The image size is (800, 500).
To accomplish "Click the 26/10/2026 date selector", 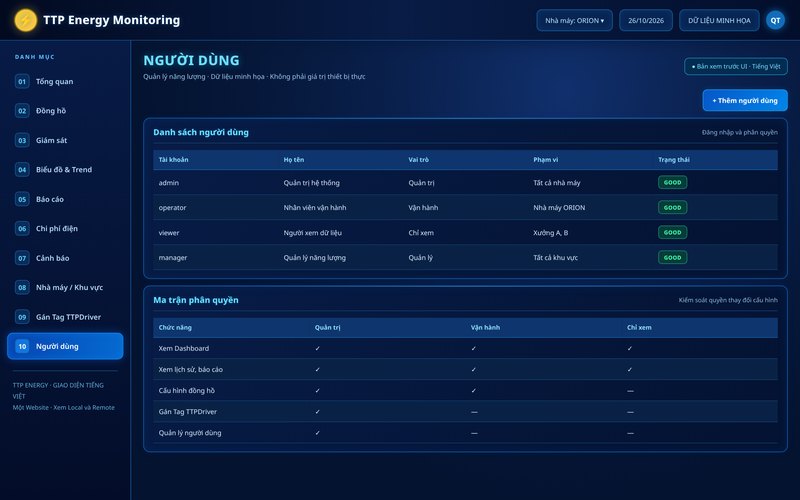I will tap(646, 20).
